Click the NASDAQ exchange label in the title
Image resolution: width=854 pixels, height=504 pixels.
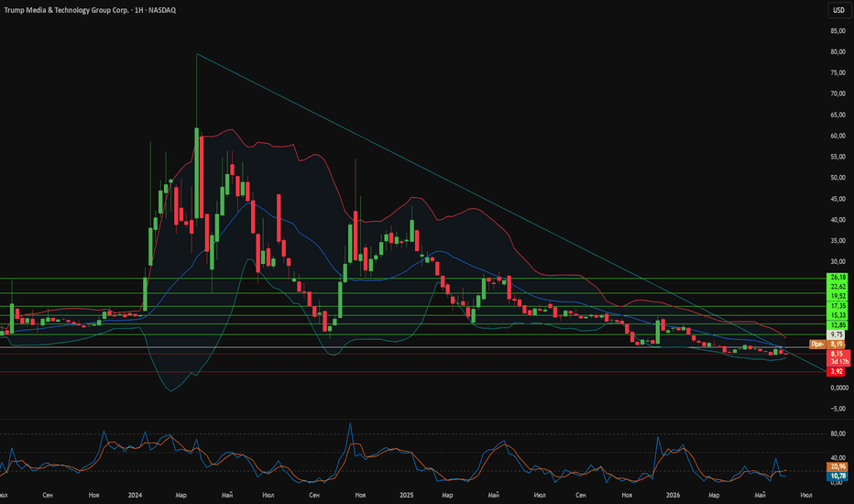(x=162, y=10)
